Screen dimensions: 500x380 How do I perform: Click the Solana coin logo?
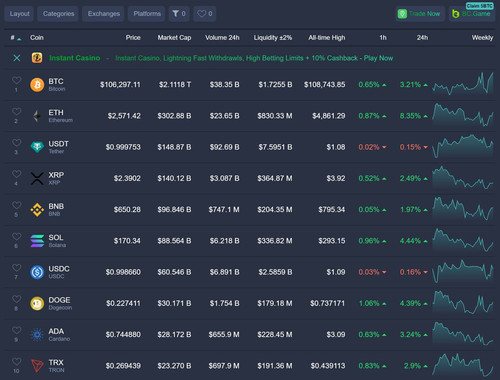click(x=37, y=241)
